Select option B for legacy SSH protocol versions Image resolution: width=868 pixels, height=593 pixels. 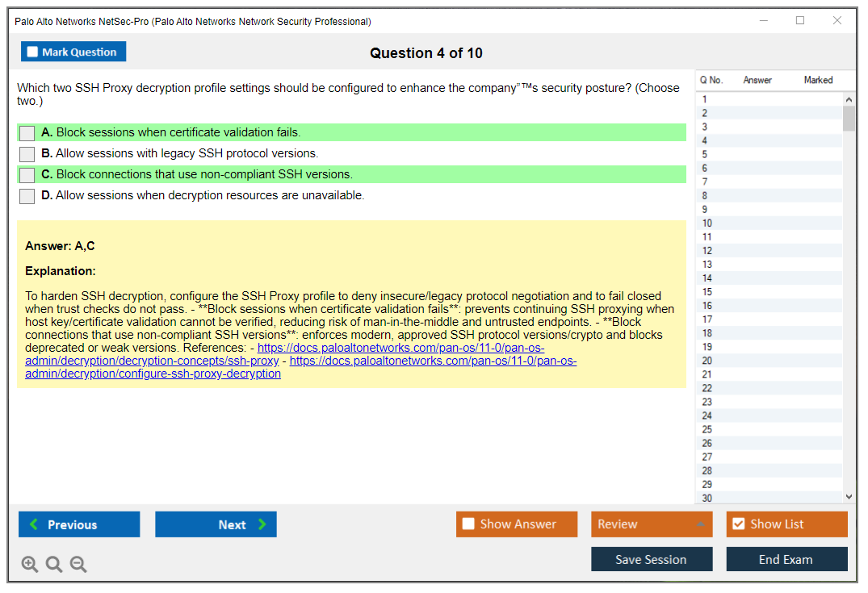point(27,154)
